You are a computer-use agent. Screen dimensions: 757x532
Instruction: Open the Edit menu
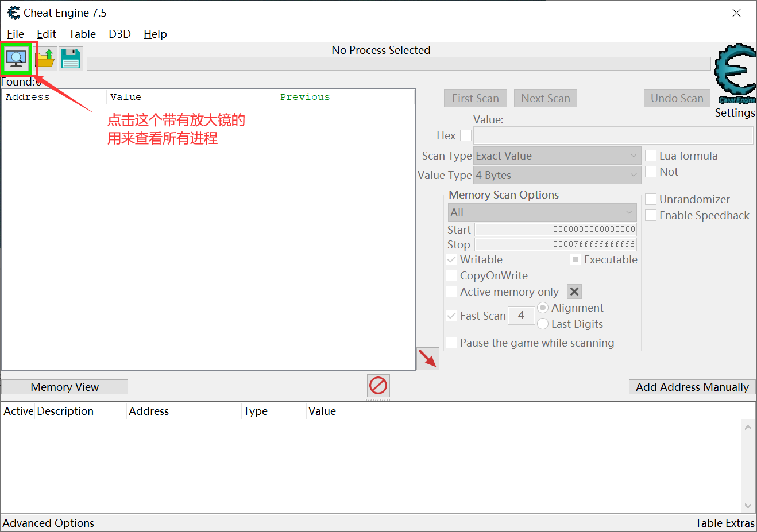(47, 34)
